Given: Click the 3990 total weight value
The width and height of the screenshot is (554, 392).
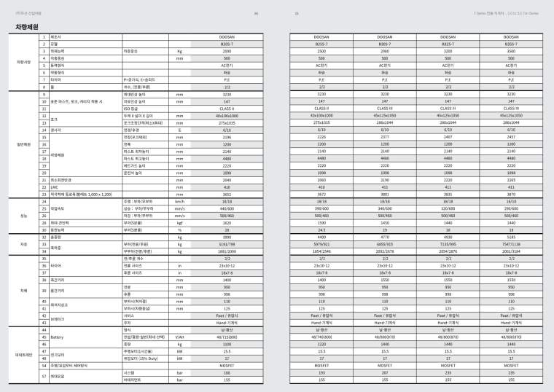Looking at the screenshot, I should (226, 237).
